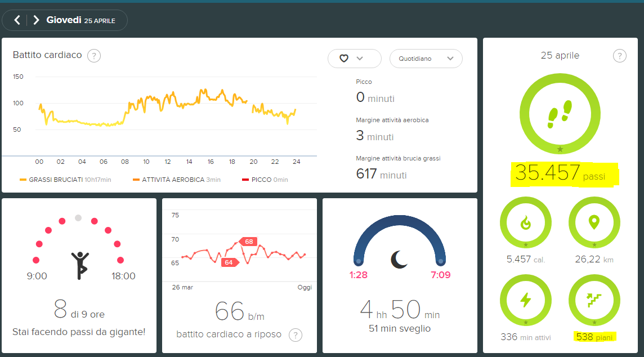Click the 68 marker on resting chart
This screenshot has width=644, height=357.
coord(248,242)
